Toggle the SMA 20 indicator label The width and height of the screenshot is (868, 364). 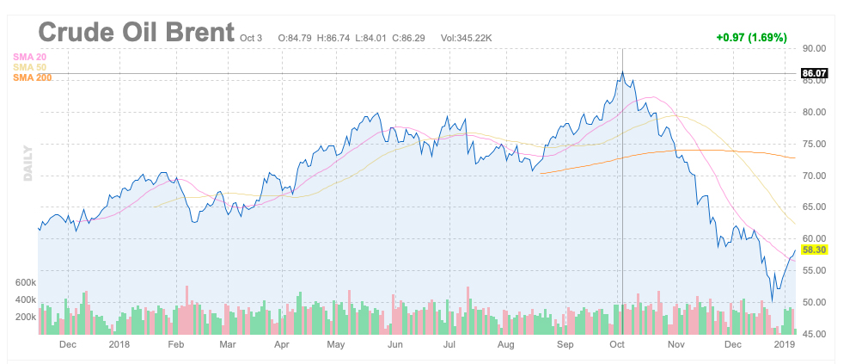click(x=30, y=57)
